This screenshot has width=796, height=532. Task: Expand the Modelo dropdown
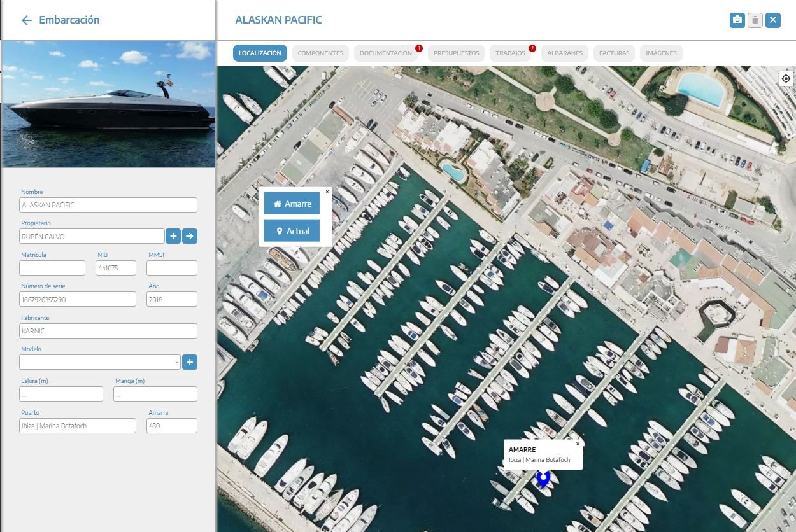click(100, 363)
